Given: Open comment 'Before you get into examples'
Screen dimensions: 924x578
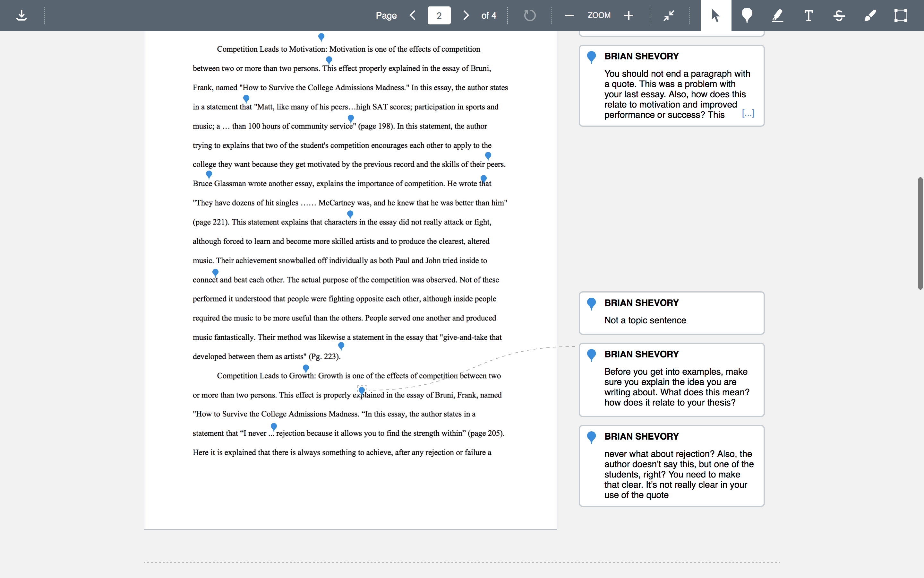Looking at the screenshot, I should click(672, 380).
